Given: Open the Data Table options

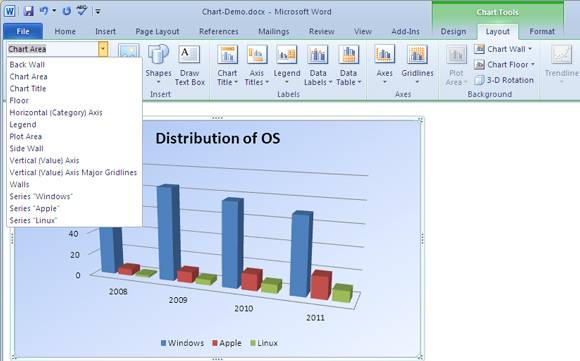Looking at the screenshot, I should [x=348, y=65].
